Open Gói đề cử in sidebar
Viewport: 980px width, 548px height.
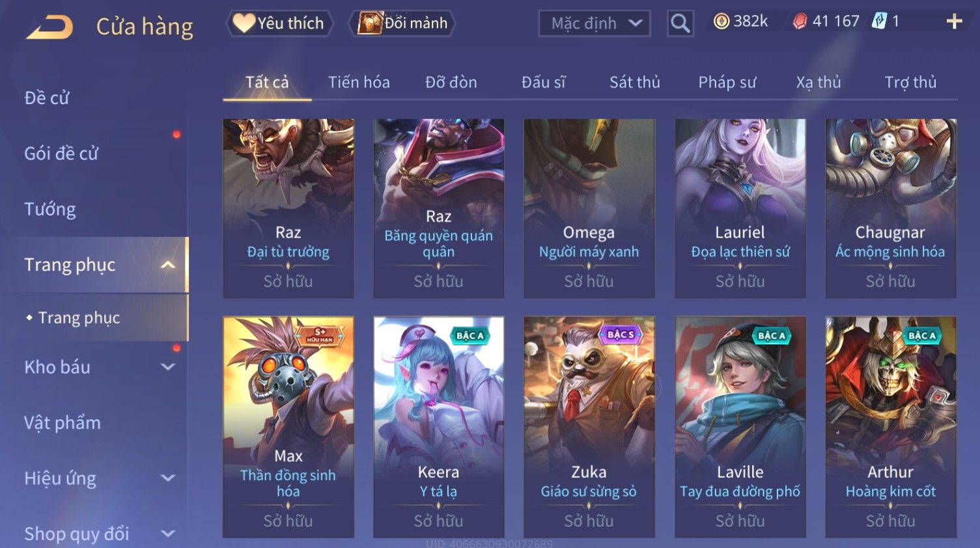tap(61, 154)
